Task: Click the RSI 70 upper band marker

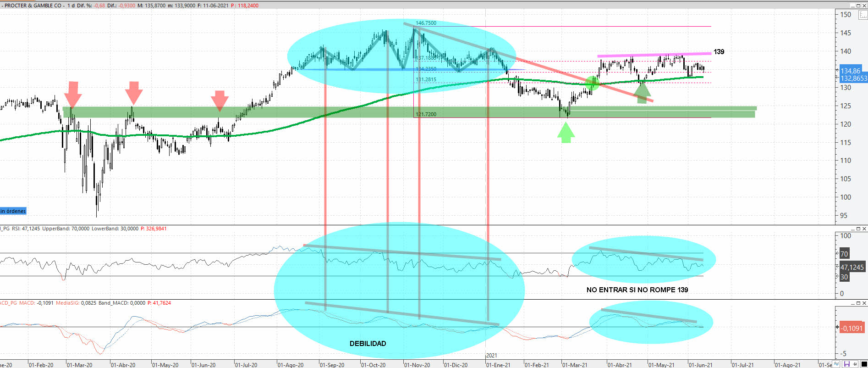Action: coord(844,254)
